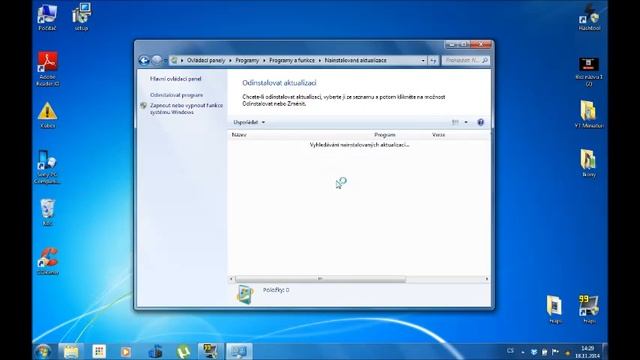Image resolution: width=640 pixels, height=360 pixels.
Task: Click the 'Odinstalovat aktualizaci' heading
Action: (x=279, y=83)
